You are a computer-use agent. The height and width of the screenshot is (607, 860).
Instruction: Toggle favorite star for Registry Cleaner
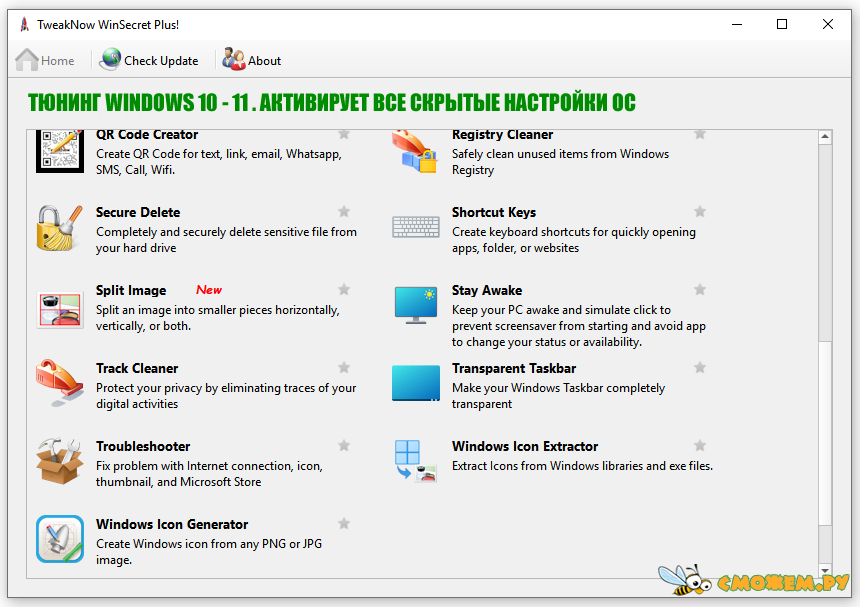700,134
